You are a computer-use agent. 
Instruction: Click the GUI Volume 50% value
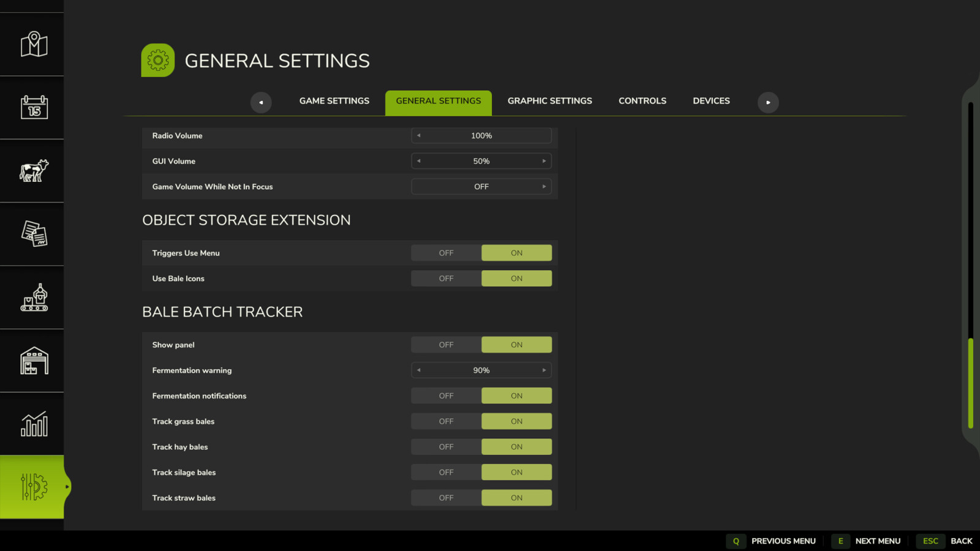click(x=481, y=161)
